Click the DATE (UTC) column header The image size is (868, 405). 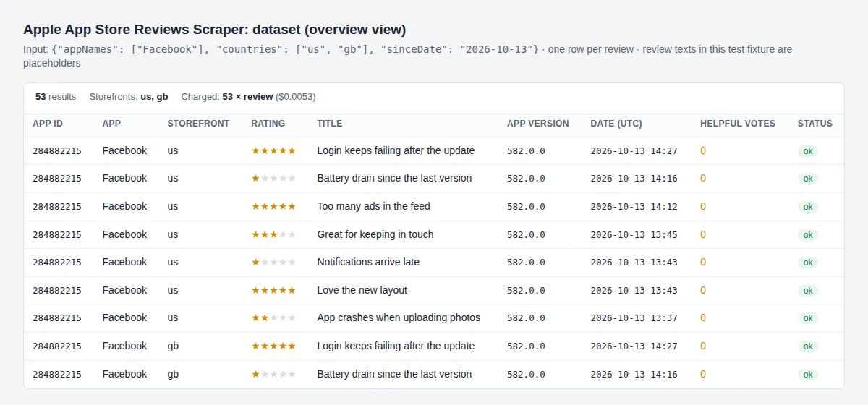click(616, 124)
